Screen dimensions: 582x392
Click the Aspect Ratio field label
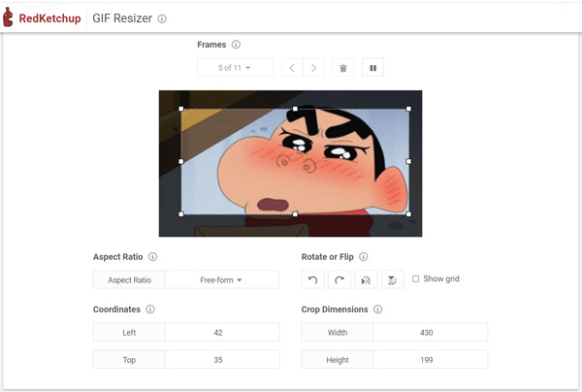coord(129,279)
